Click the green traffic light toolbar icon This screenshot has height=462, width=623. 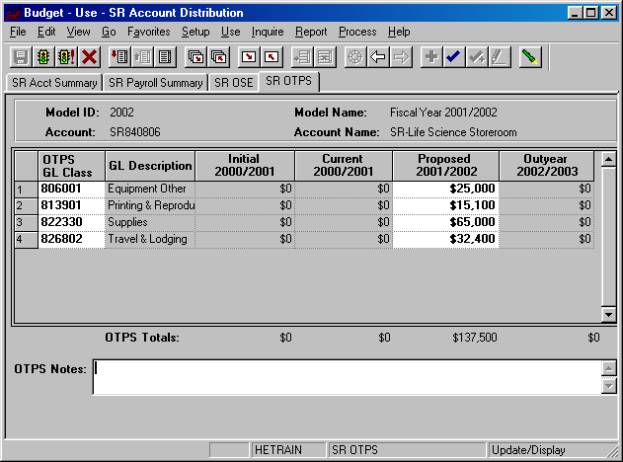click(x=42, y=59)
